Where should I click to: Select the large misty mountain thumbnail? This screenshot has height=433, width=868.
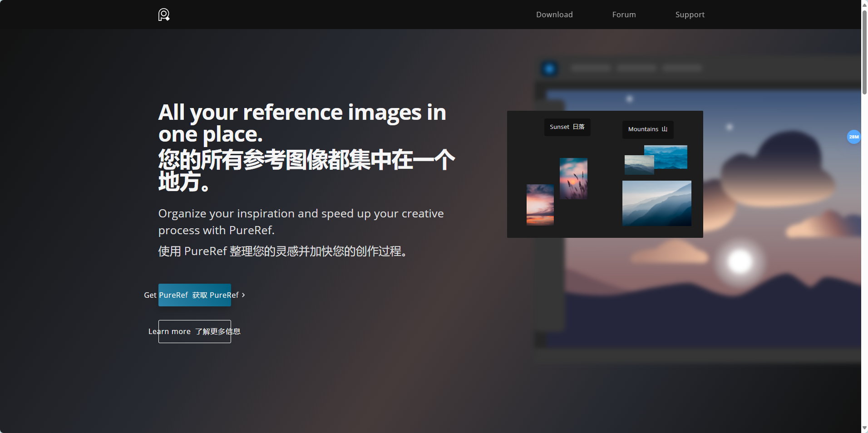(x=657, y=203)
